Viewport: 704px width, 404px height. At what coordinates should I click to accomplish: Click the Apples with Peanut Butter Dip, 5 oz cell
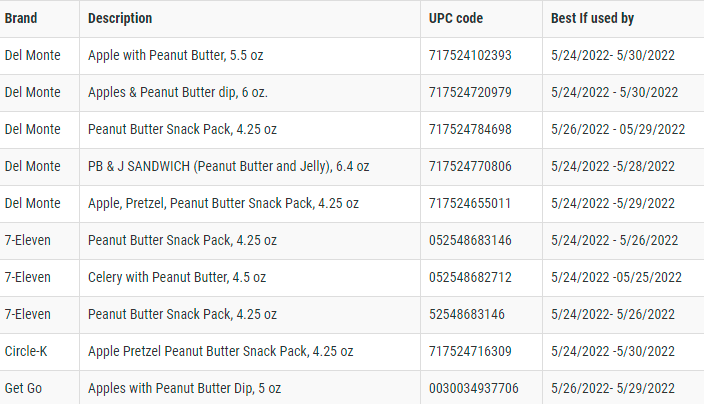[x=185, y=388]
